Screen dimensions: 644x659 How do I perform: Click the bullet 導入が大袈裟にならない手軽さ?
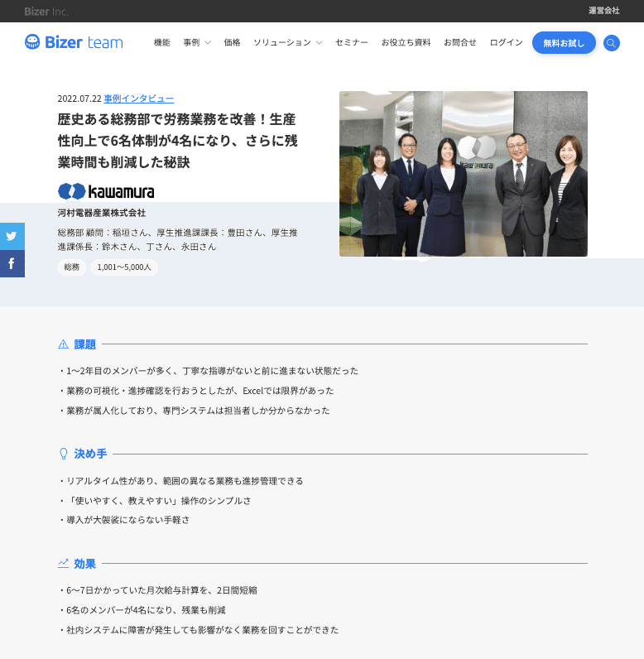(124, 520)
